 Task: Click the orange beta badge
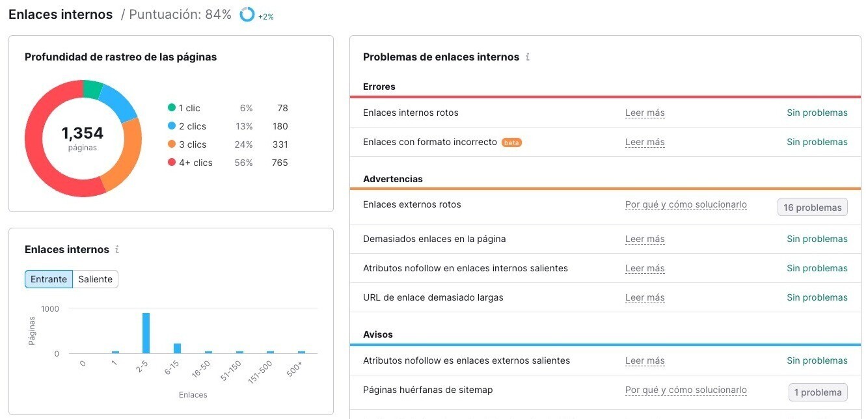(511, 142)
